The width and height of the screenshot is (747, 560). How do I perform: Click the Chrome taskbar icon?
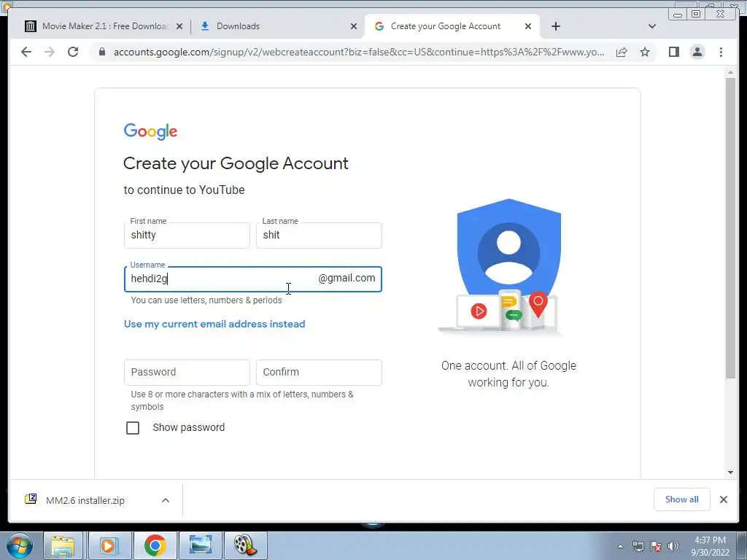[x=155, y=545]
